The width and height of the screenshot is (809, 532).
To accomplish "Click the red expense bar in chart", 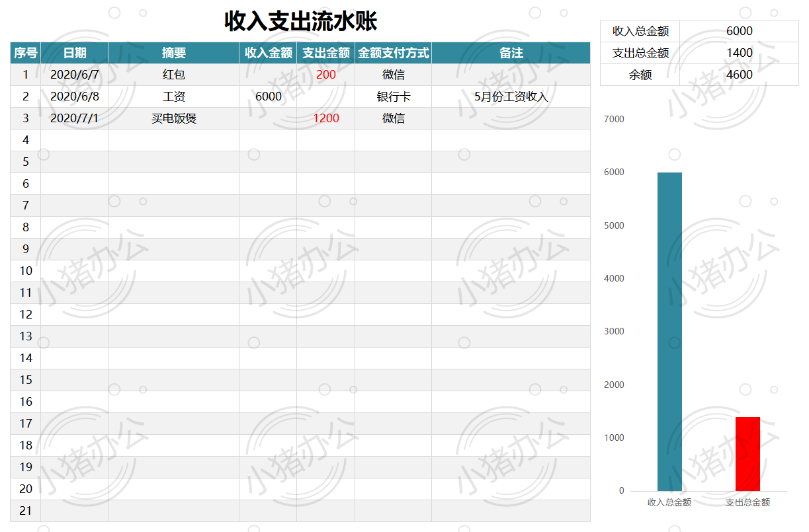I will [747, 454].
